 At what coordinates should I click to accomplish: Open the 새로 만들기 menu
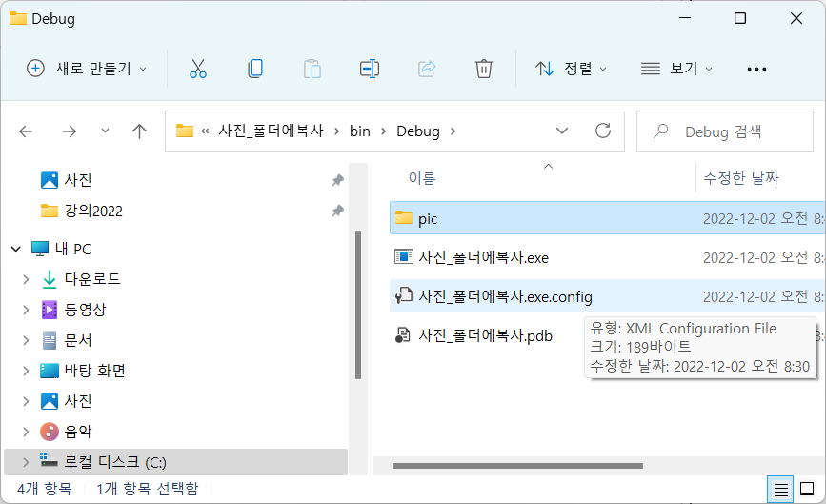[87, 69]
